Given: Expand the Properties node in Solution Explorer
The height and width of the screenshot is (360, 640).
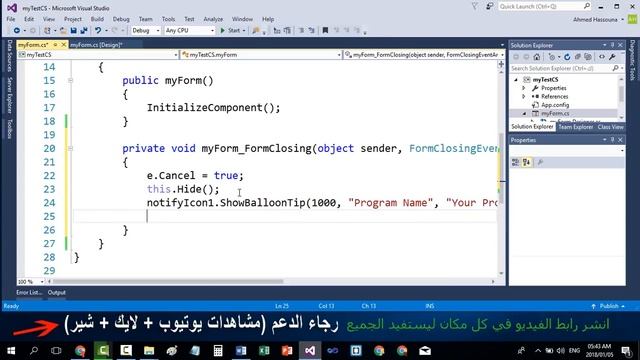Looking at the screenshot, I should (524, 88).
